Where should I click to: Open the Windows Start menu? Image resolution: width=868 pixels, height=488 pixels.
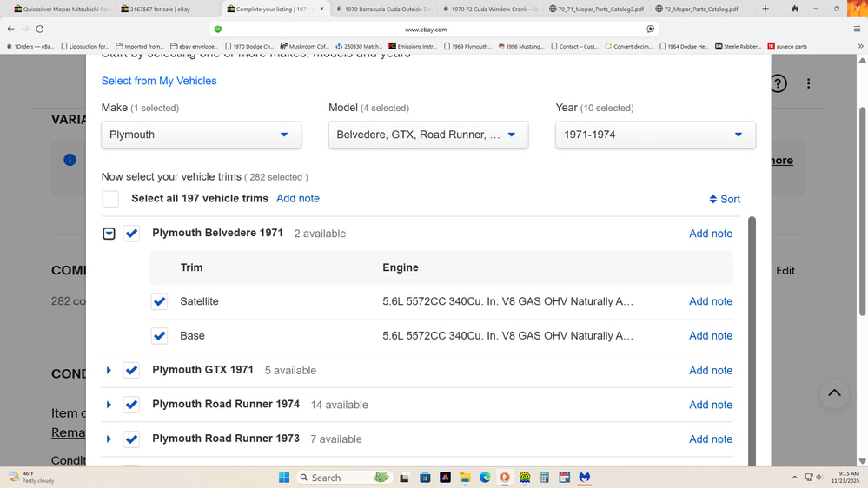[x=284, y=478]
